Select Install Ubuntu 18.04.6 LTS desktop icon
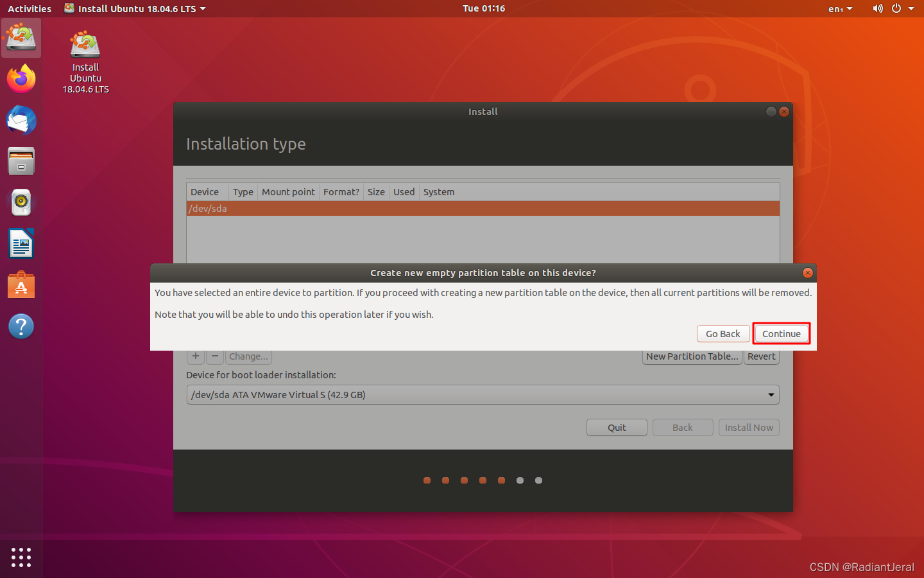924x578 pixels. pyautogui.click(x=85, y=62)
